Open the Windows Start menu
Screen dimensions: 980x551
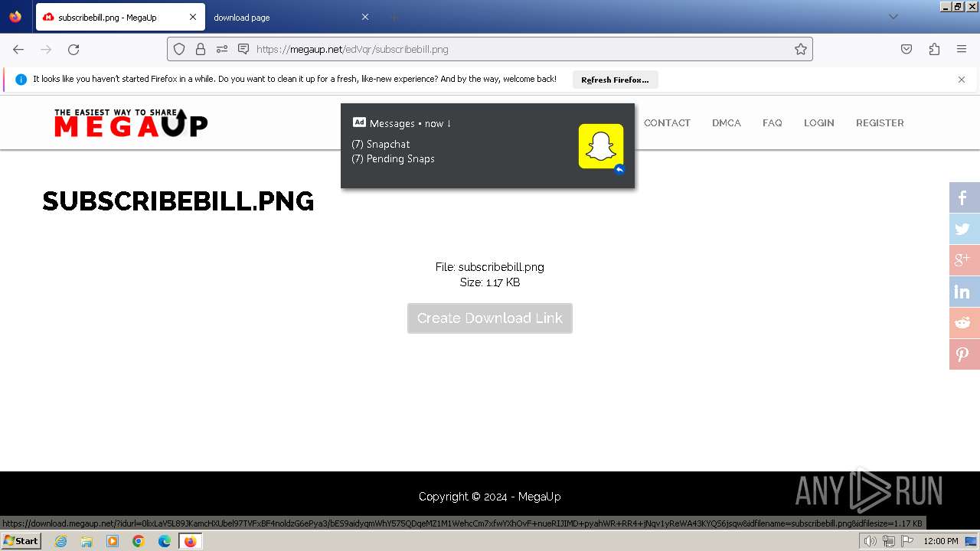pos(21,541)
